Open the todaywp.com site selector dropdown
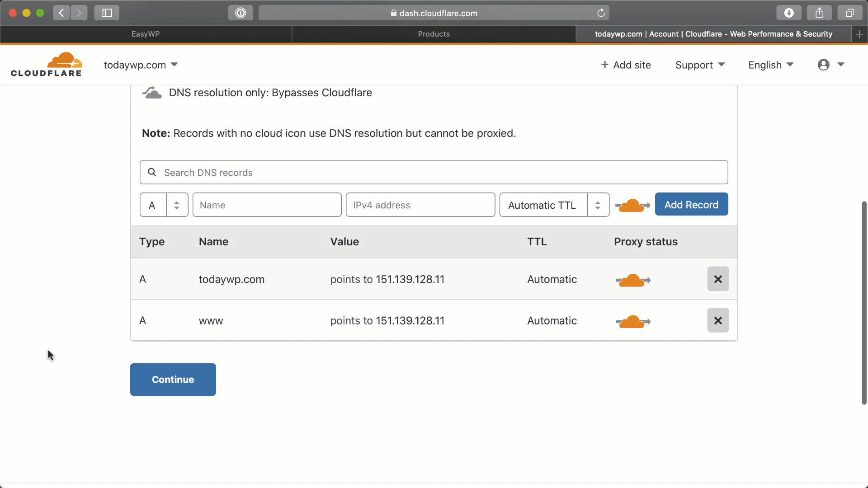Screen dimensions: 868x488 tap(141, 65)
